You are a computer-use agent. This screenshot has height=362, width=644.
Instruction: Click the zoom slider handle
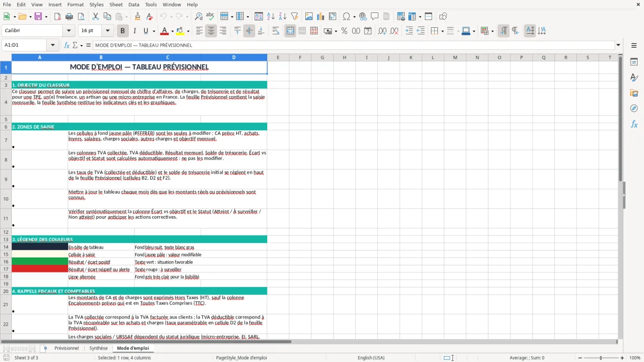tap(601, 358)
